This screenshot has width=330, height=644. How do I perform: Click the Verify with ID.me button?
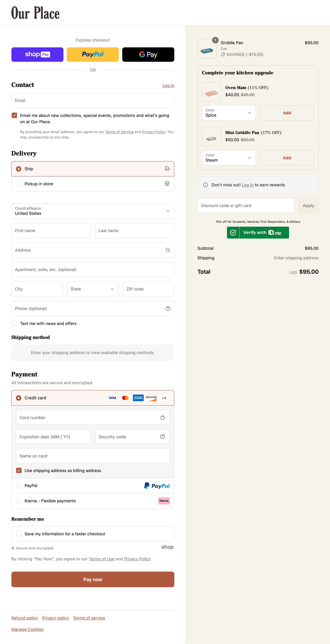pos(258,232)
